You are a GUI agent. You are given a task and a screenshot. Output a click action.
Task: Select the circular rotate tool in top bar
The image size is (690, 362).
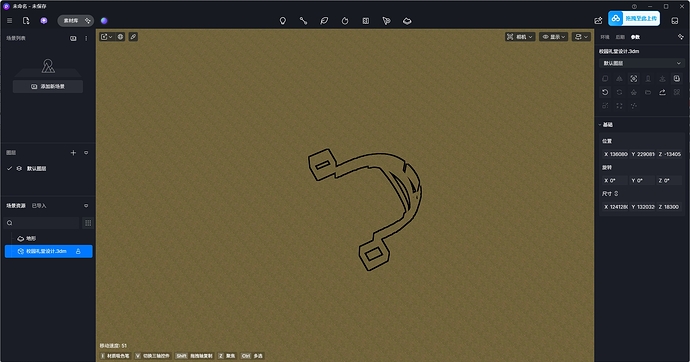point(345,21)
